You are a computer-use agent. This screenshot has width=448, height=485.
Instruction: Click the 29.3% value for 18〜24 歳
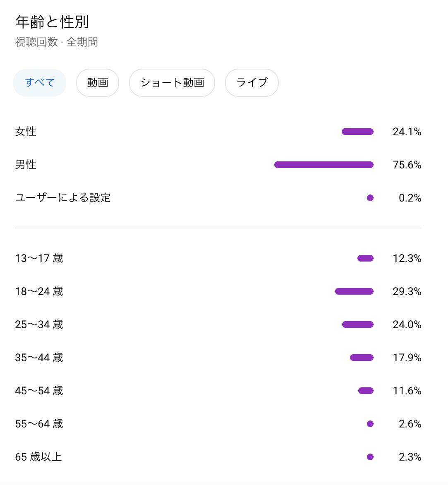coord(407,292)
